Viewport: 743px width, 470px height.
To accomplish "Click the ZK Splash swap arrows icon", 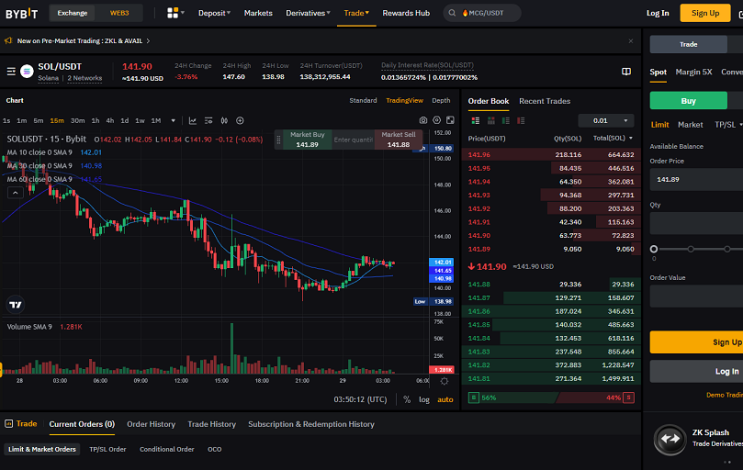I will pyautogui.click(x=670, y=439).
